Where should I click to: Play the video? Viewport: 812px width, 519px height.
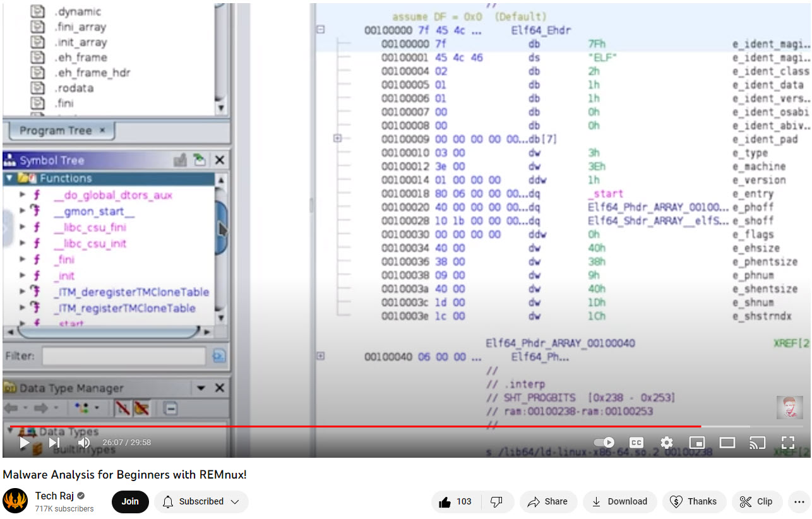point(25,443)
